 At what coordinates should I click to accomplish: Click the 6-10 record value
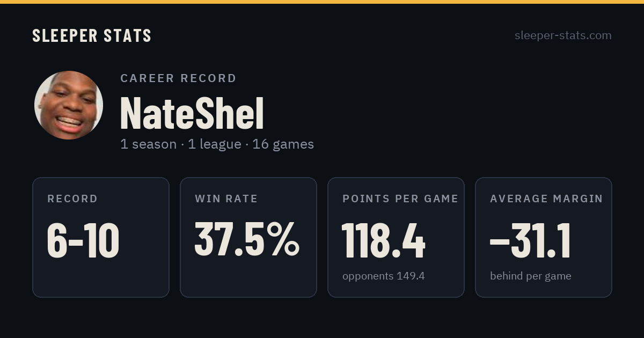pyautogui.click(x=83, y=240)
